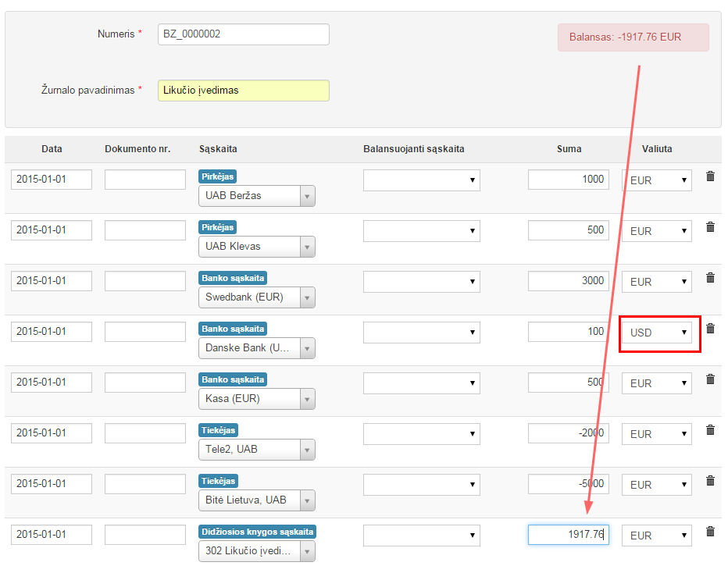Click trash icon on Kasa (EUR) row
Screen dimensions: 728x573
tap(710, 379)
